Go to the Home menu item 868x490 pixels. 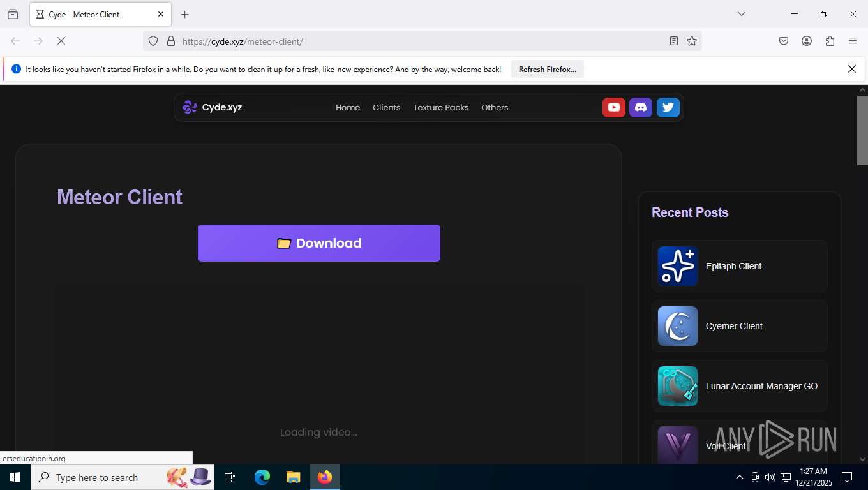tap(348, 107)
